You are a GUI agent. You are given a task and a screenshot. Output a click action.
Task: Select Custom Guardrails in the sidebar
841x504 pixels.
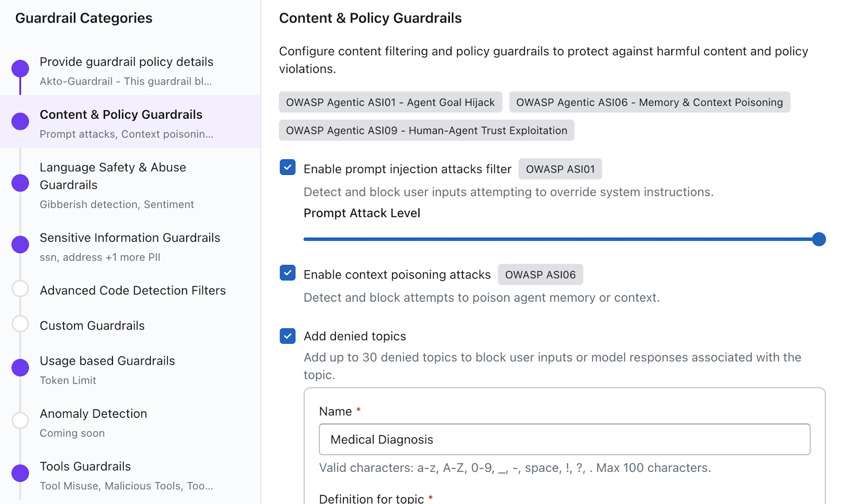coord(92,326)
